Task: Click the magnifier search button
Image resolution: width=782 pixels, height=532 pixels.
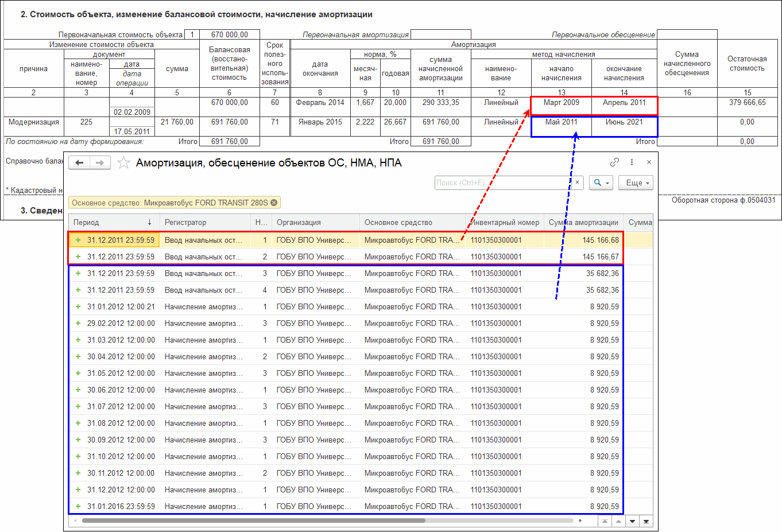Action: pyautogui.click(x=601, y=182)
